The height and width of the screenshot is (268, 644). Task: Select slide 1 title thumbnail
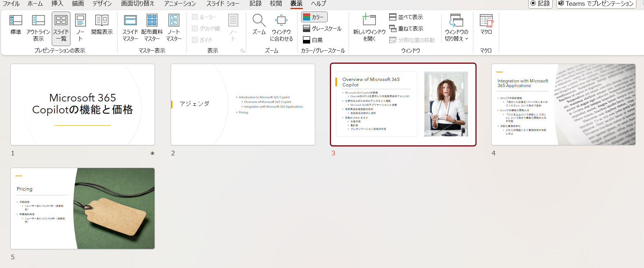83,105
